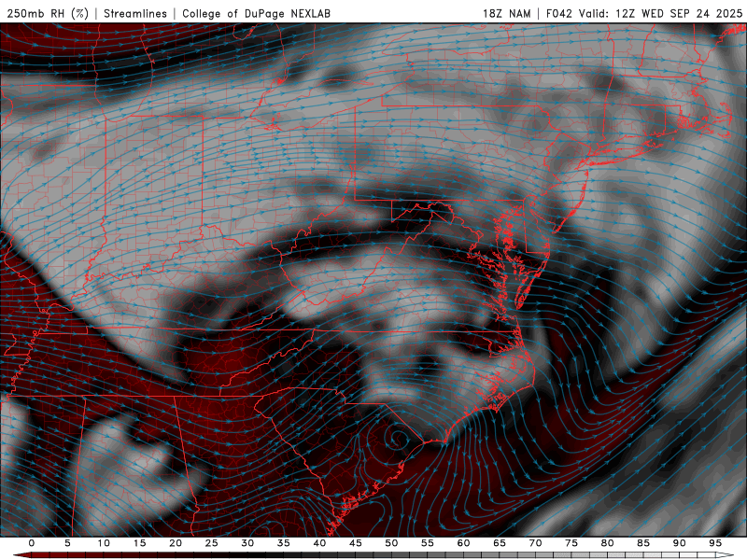The height and width of the screenshot is (560, 747).
Task: Click the 'Streamlines' label in the header
Action: coord(135,13)
